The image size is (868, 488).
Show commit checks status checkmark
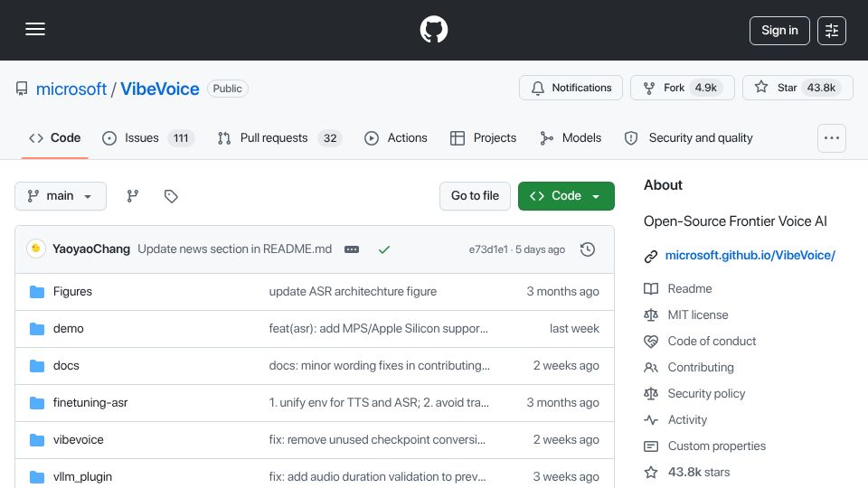(x=383, y=249)
